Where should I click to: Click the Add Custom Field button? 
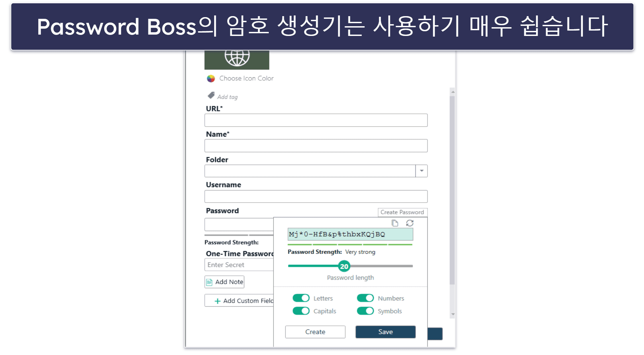(239, 301)
